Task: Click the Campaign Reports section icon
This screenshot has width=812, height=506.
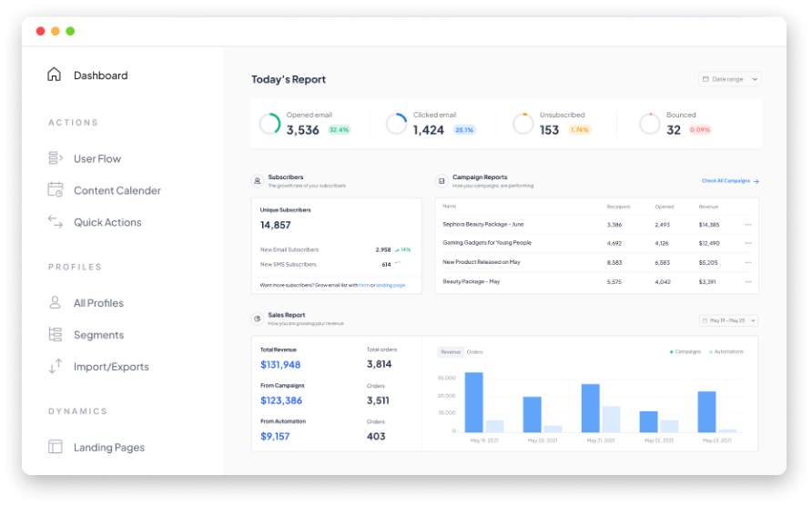Action: click(442, 181)
